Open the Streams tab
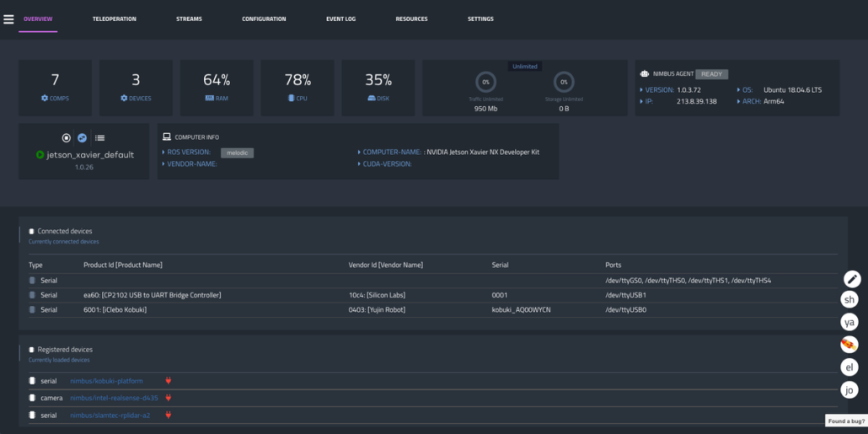Image resolution: width=868 pixels, height=434 pixels. 189,19
